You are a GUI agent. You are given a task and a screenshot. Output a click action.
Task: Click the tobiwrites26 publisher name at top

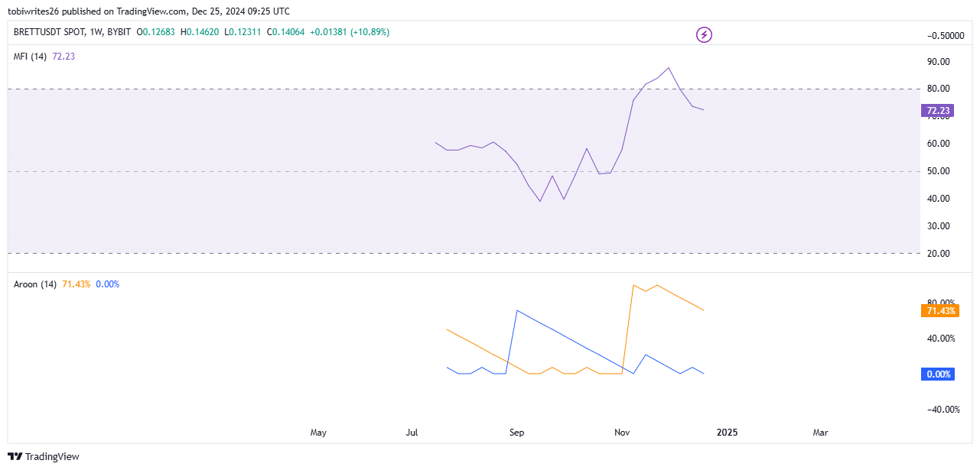(x=34, y=11)
